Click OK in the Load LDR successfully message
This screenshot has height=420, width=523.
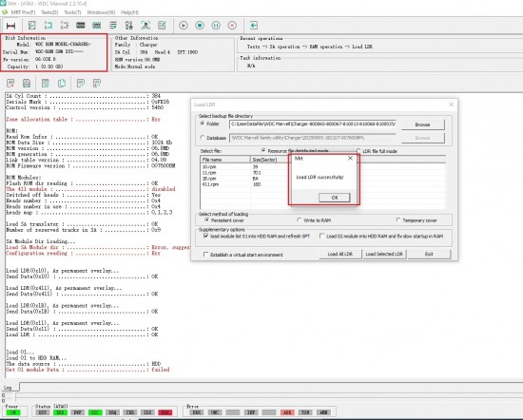coord(334,198)
